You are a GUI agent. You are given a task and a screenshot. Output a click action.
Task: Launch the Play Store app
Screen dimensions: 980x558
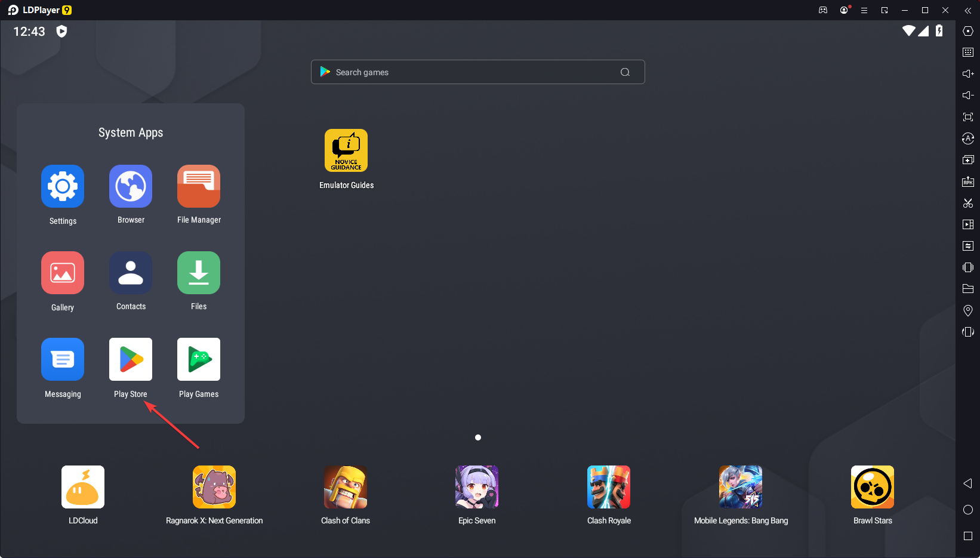point(131,359)
